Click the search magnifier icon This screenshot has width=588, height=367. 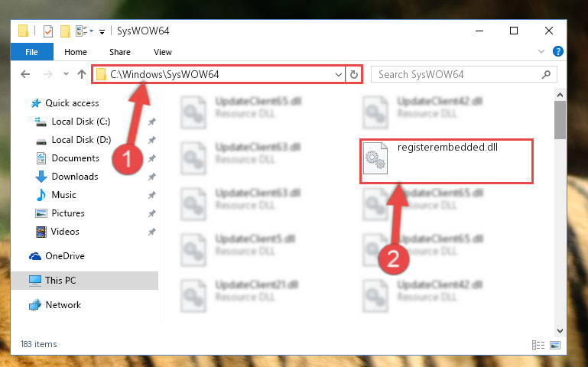(547, 75)
